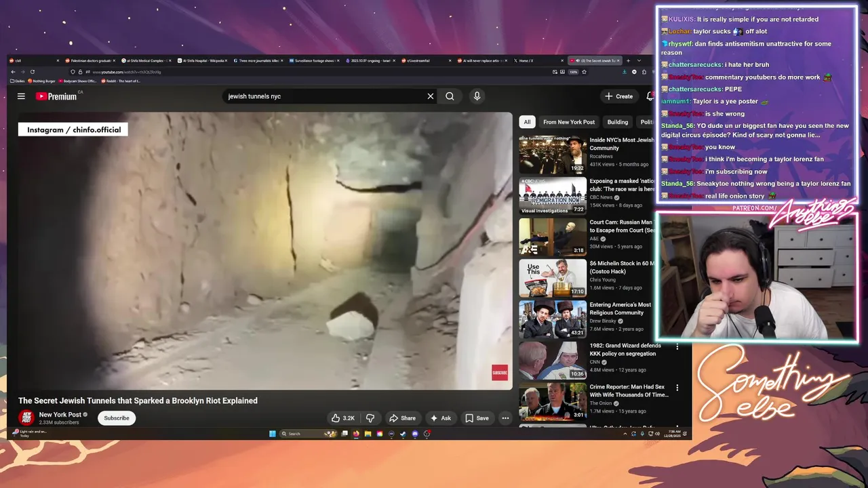The height and width of the screenshot is (488, 868).
Task: Switch to r/Livestreamfail browser tab
Action: coord(427,60)
